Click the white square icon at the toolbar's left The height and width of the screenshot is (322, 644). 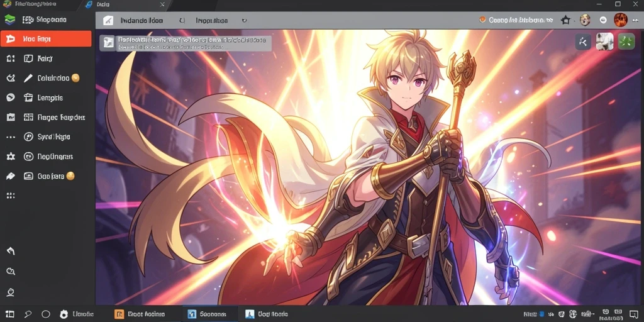pos(108,20)
